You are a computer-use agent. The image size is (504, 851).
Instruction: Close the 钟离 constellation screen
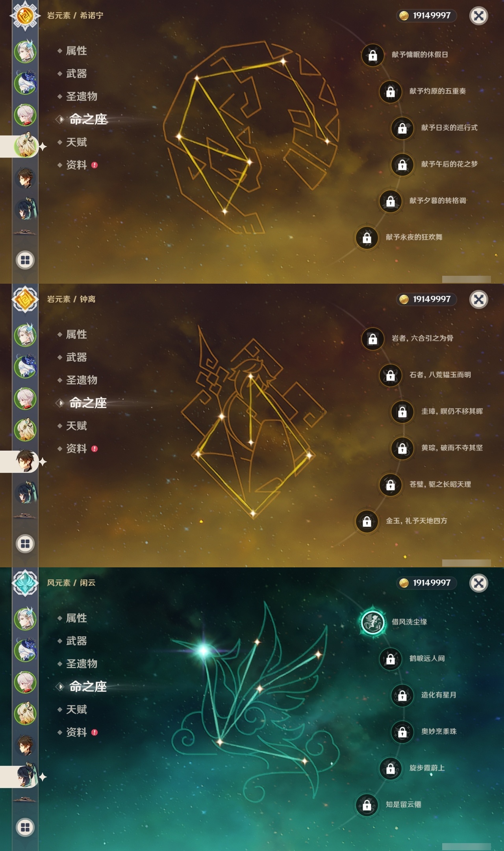tap(479, 299)
